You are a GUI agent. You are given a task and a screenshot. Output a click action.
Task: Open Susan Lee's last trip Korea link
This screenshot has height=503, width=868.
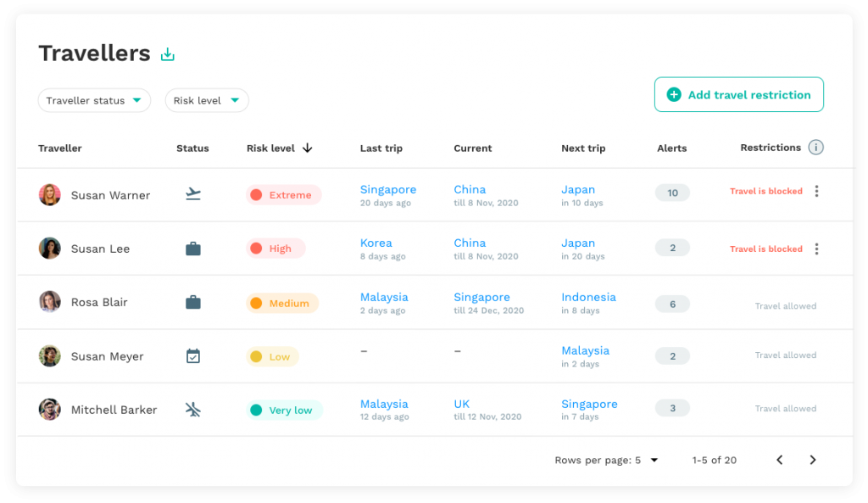[x=376, y=243]
